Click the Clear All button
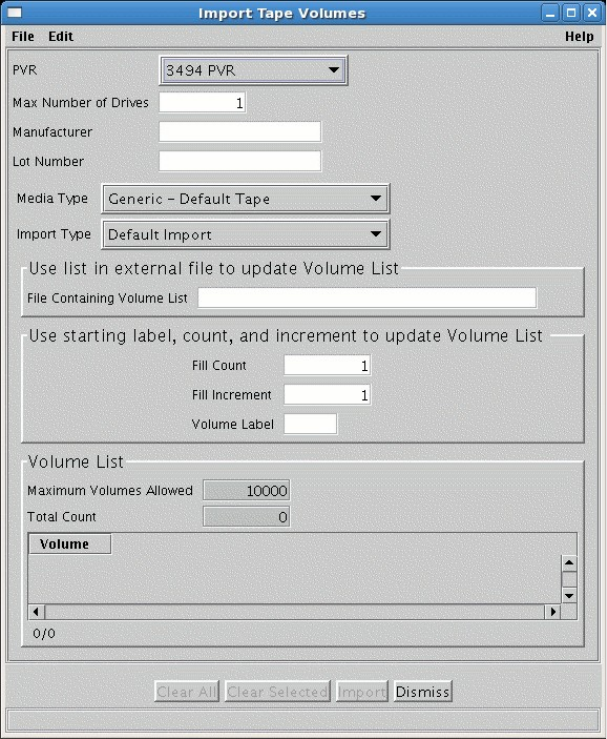607x739 pixels. coord(187,691)
